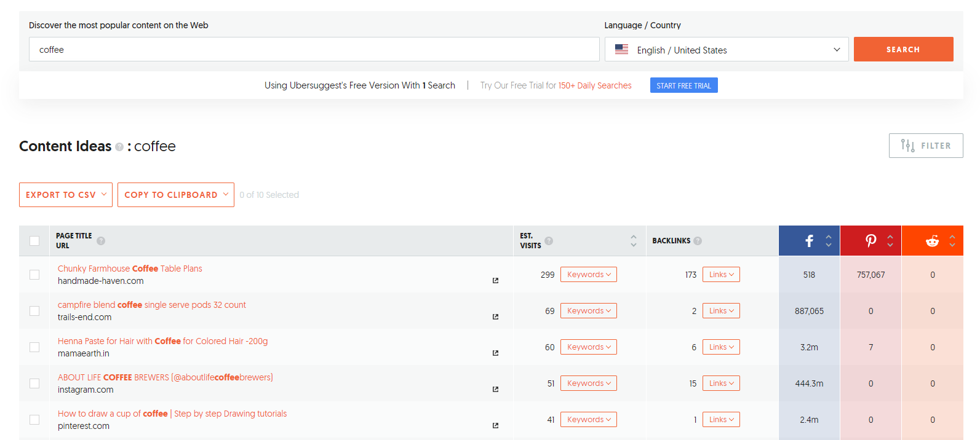Expand Keywords for trails-end.com row
Viewport: 980px width, 440px height.
point(589,311)
